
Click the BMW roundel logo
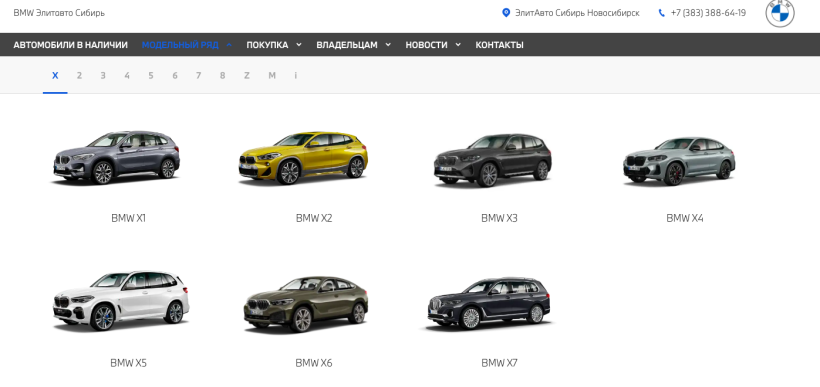[x=780, y=13]
